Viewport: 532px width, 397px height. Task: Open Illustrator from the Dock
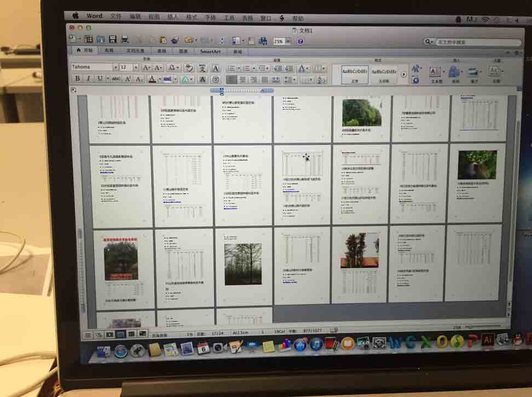(488, 340)
